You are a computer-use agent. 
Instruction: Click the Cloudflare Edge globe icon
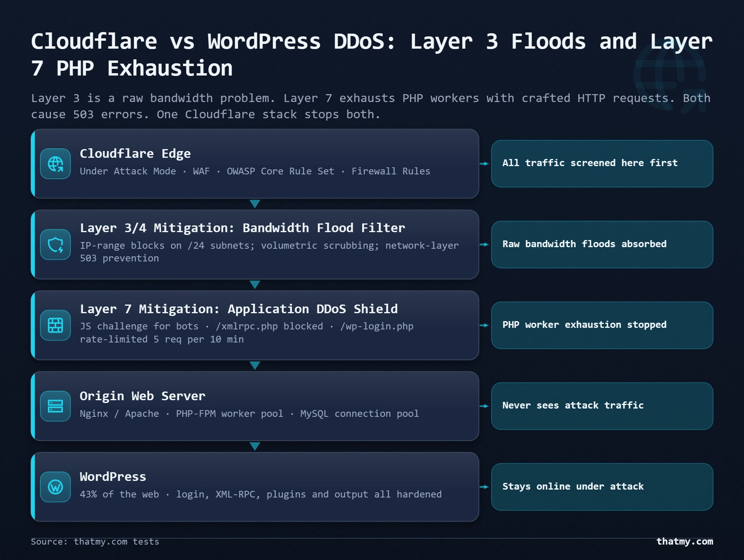(55, 164)
